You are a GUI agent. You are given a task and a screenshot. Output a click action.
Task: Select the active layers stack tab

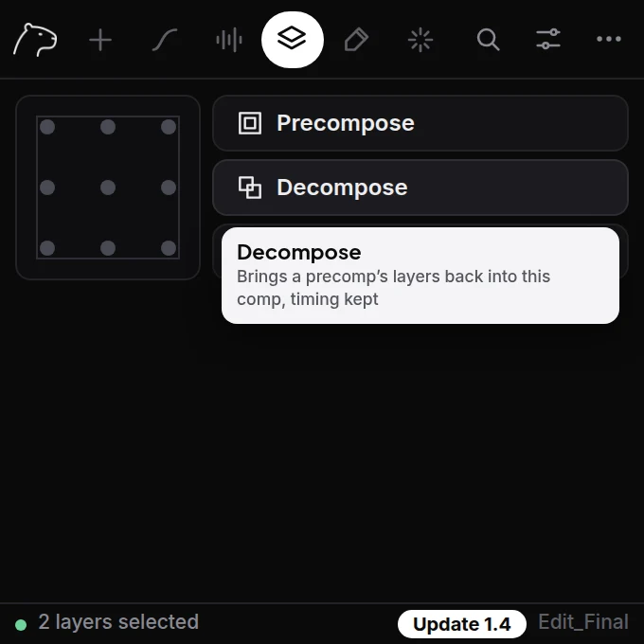tap(293, 40)
